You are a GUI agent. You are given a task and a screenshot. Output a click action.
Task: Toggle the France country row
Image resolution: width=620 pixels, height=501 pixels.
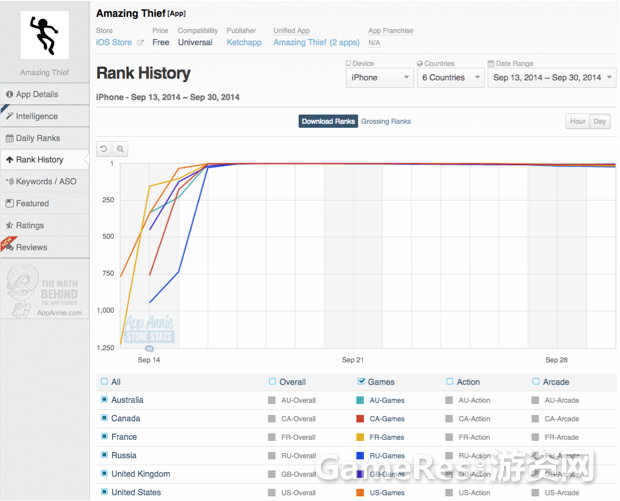tap(104, 437)
